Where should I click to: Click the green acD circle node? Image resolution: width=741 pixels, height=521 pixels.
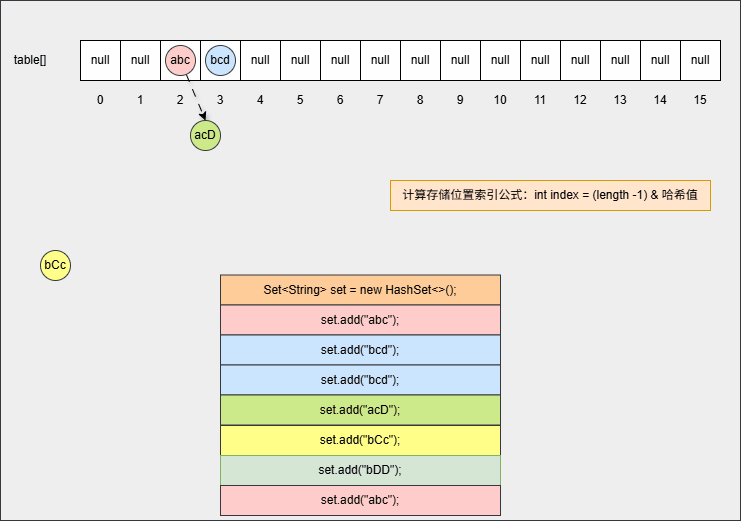click(205, 135)
